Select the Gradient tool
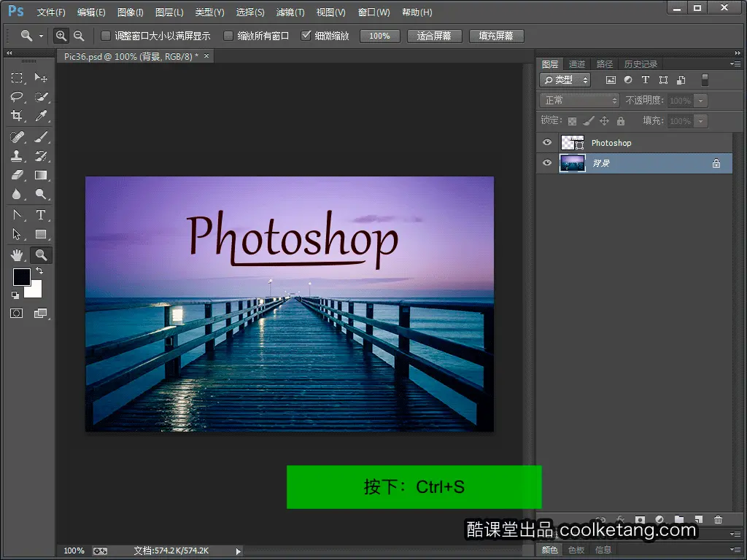Screen dimensions: 747x560 coord(41,175)
